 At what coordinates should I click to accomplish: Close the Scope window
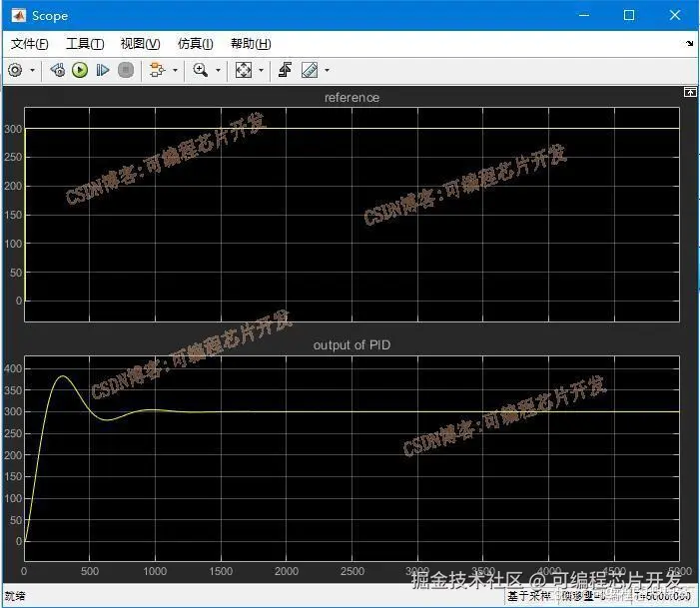[x=675, y=15]
